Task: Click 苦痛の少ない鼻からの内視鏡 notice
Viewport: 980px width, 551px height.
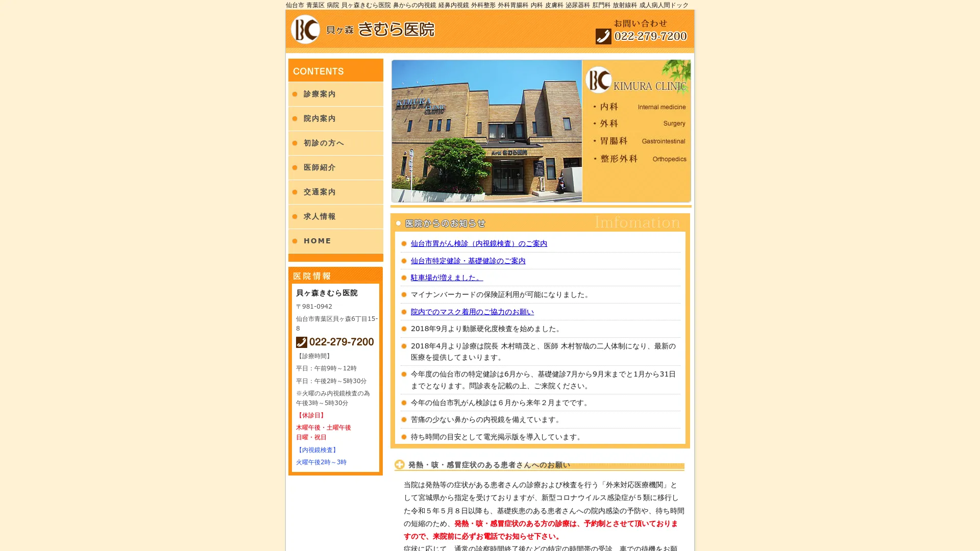Action: pos(486,419)
